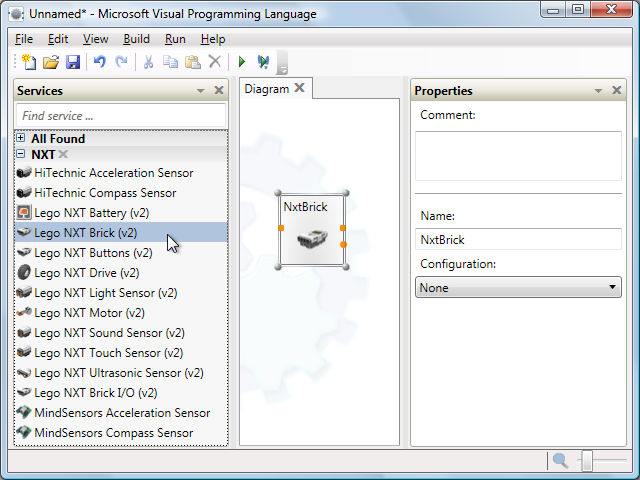The height and width of the screenshot is (480, 640).
Task: Select Lego NXT Ultrasonic Sensor (v2) text
Action: [119, 373]
